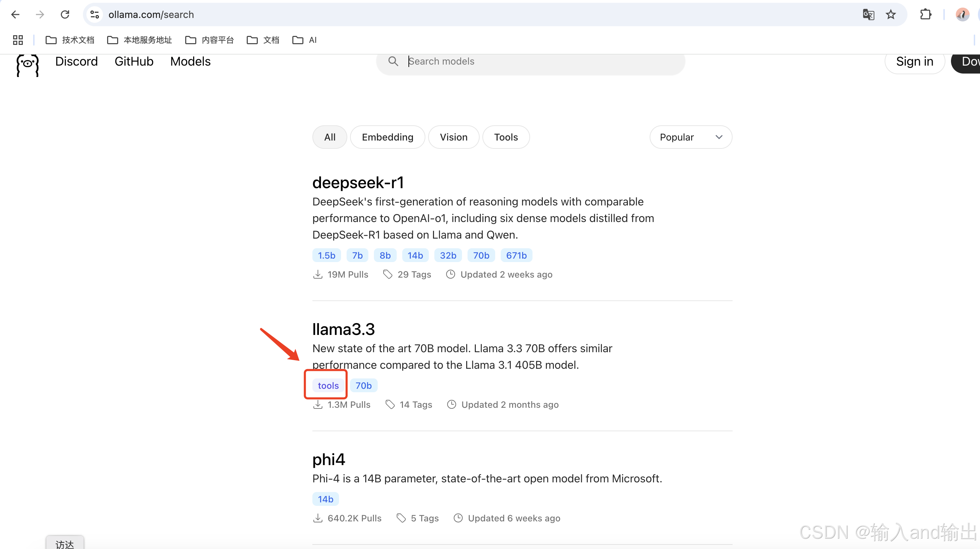Viewport: 980px width, 549px height.
Task: Go to Models in the navigation
Action: coord(190,61)
